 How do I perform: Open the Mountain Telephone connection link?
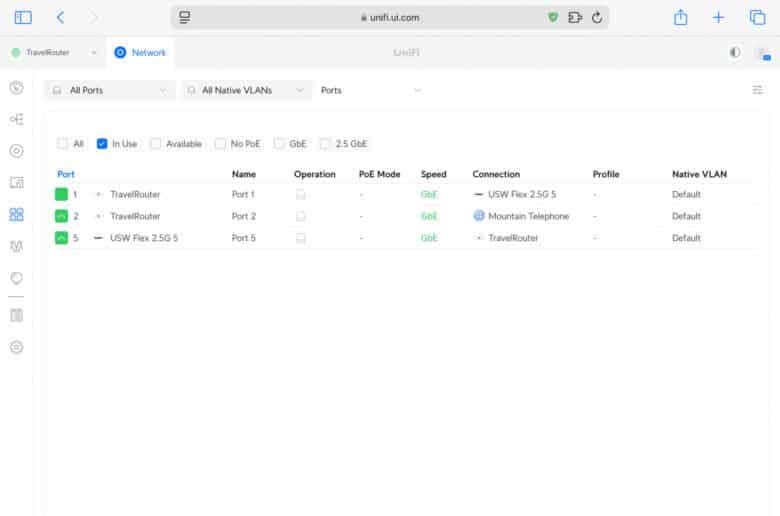528,216
